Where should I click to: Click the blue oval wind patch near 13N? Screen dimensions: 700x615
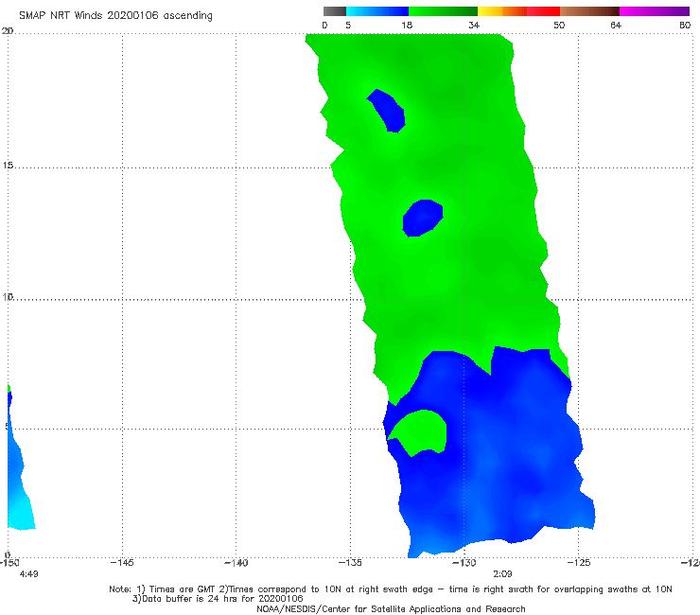pyautogui.click(x=422, y=218)
